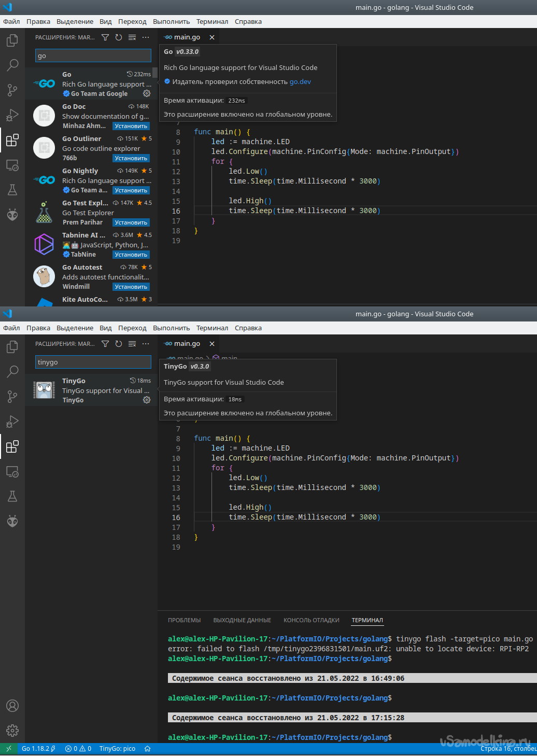
Task: Open Testing flask view in the upper window
Action: 12,190
